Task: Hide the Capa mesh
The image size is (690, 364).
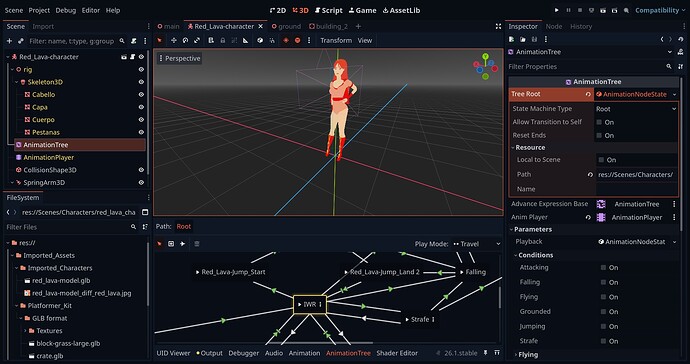Action: [141, 107]
